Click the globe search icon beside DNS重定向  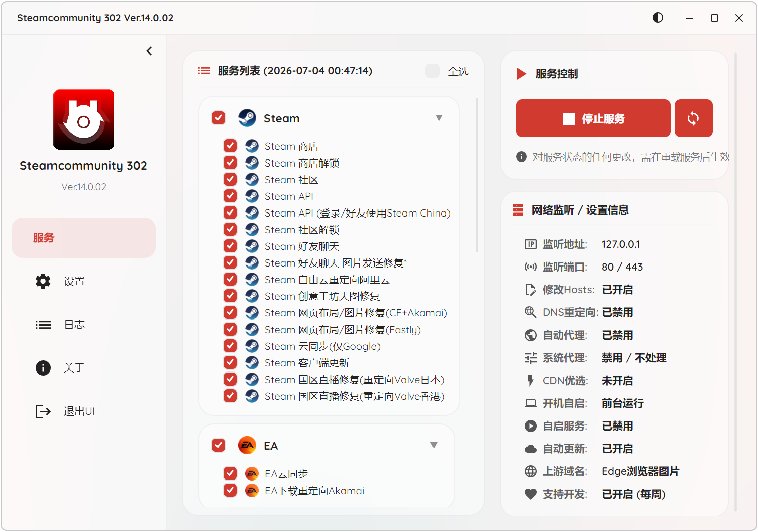(531, 312)
